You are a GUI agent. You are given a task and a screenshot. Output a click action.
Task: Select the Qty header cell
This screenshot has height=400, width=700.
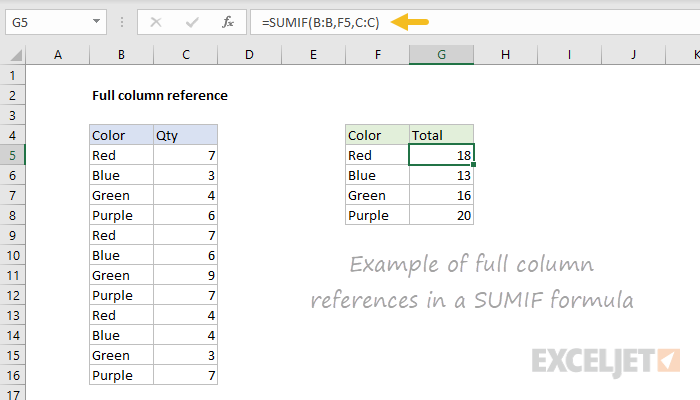(184, 135)
